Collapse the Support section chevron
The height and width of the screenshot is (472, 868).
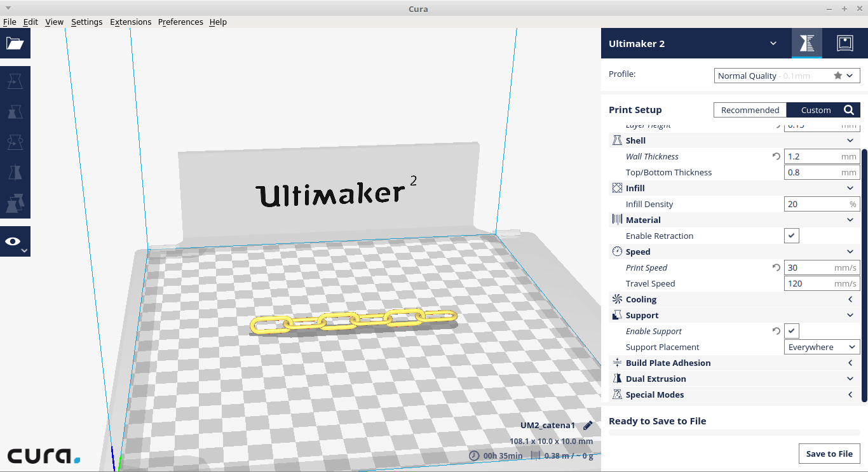(x=850, y=315)
